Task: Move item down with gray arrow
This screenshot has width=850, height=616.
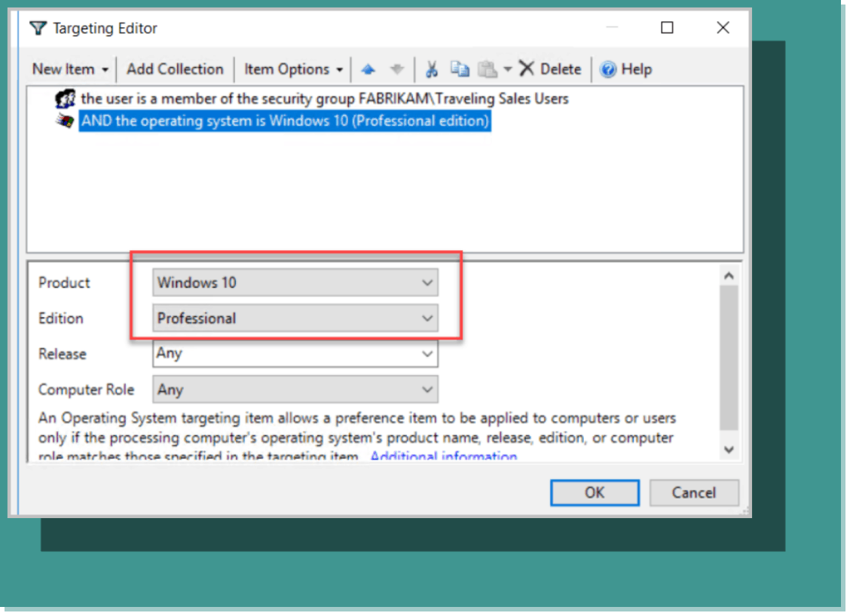Action: [x=397, y=69]
